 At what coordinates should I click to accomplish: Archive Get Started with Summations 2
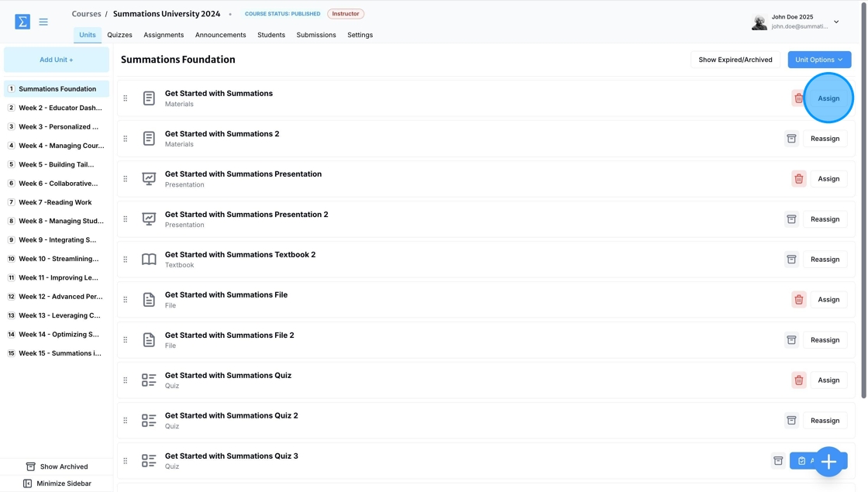click(x=791, y=139)
